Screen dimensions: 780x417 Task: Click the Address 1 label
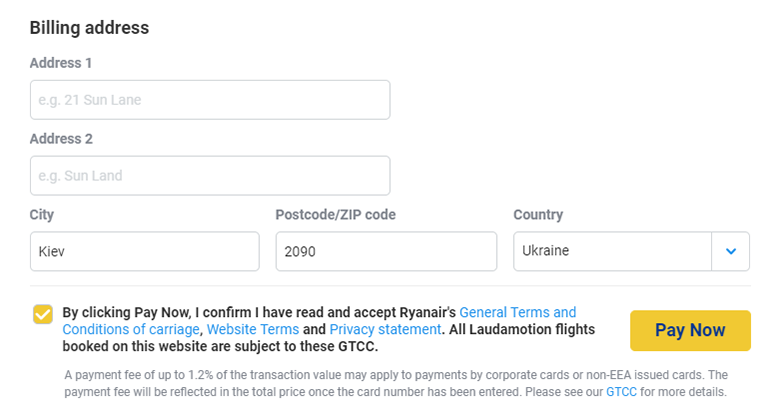(61, 63)
